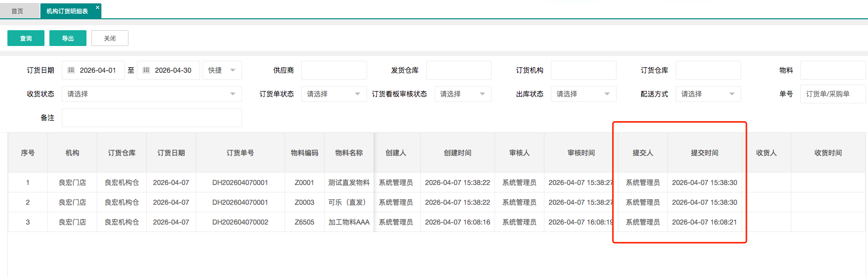868x277 pixels.
Task: Click the 收货人 column header
Action: pyautogui.click(x=767, y=153)
